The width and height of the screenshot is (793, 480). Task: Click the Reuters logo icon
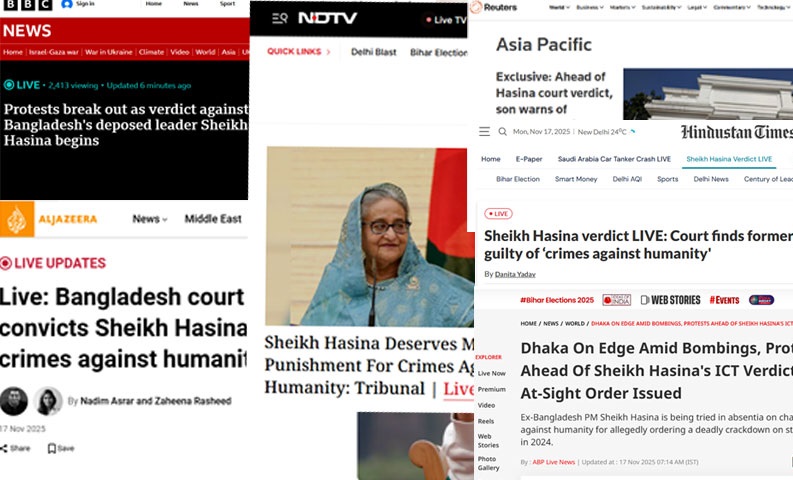(476, 7)
